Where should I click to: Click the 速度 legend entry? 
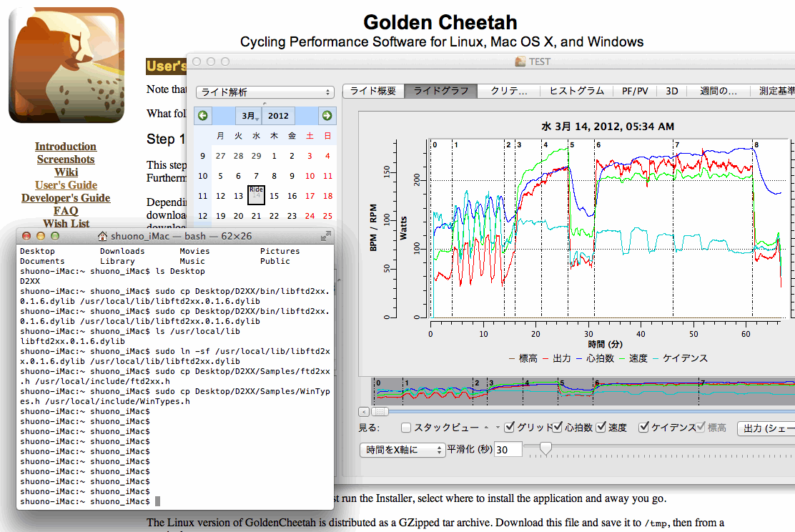pyautogui.click(x=633, y=358)
